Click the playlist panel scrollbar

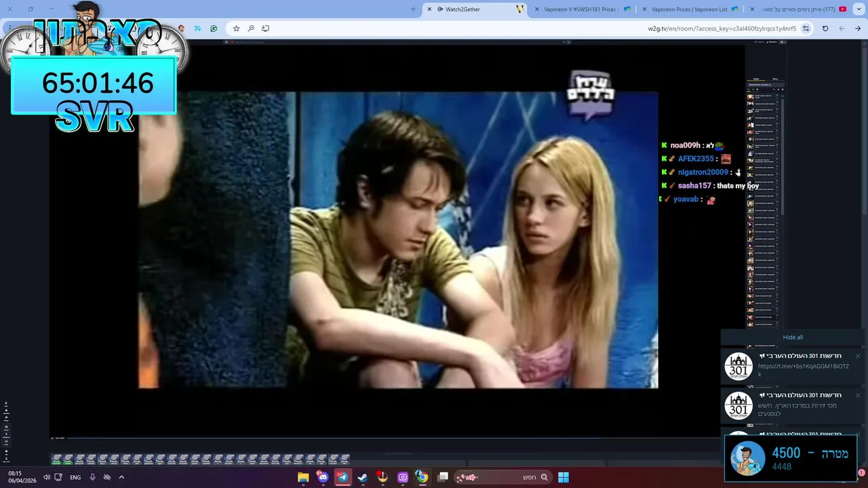[782, 156]
